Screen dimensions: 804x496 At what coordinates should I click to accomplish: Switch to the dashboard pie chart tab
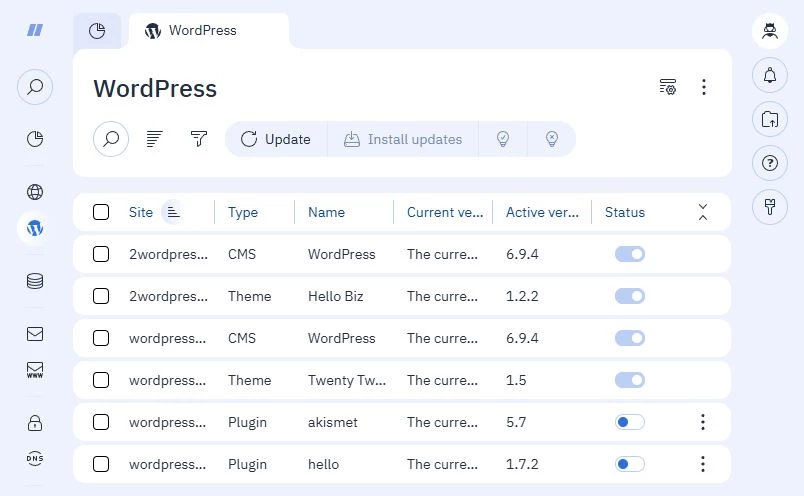[97, 31]
